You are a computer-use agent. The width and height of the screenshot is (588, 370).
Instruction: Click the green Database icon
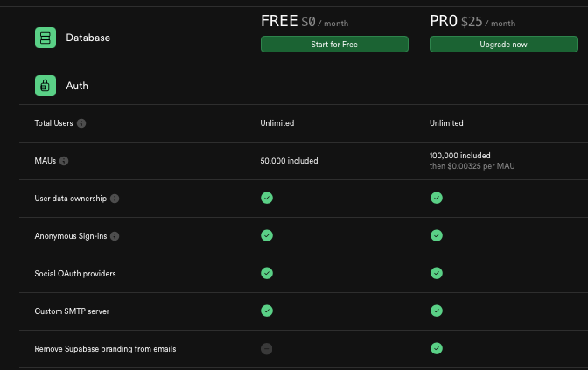45,38
